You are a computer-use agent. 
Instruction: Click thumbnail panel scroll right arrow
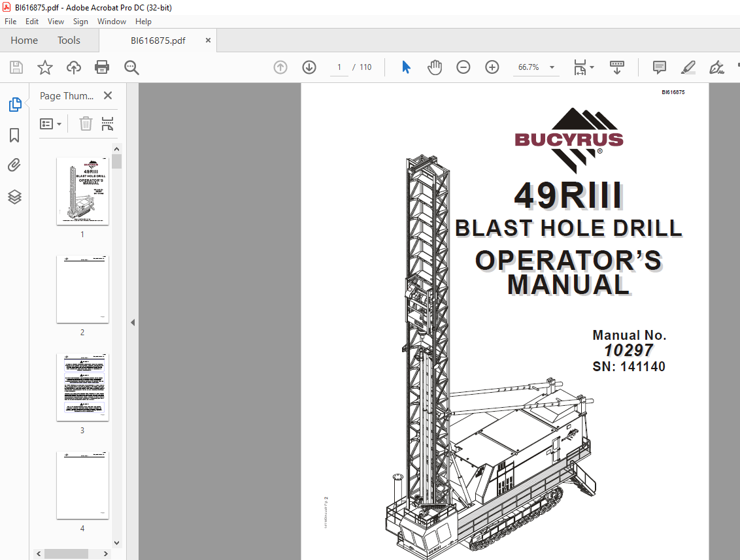point(106,553)
